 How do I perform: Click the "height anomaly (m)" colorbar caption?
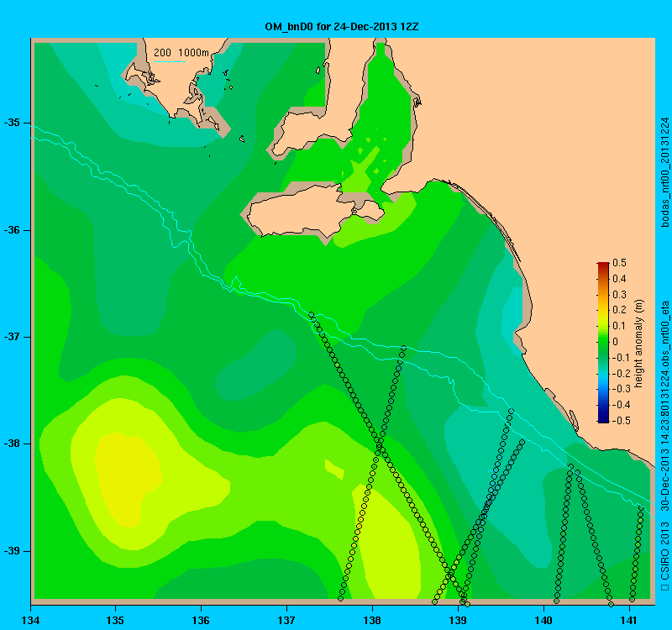pyautogui.click(x=638, y=344)
